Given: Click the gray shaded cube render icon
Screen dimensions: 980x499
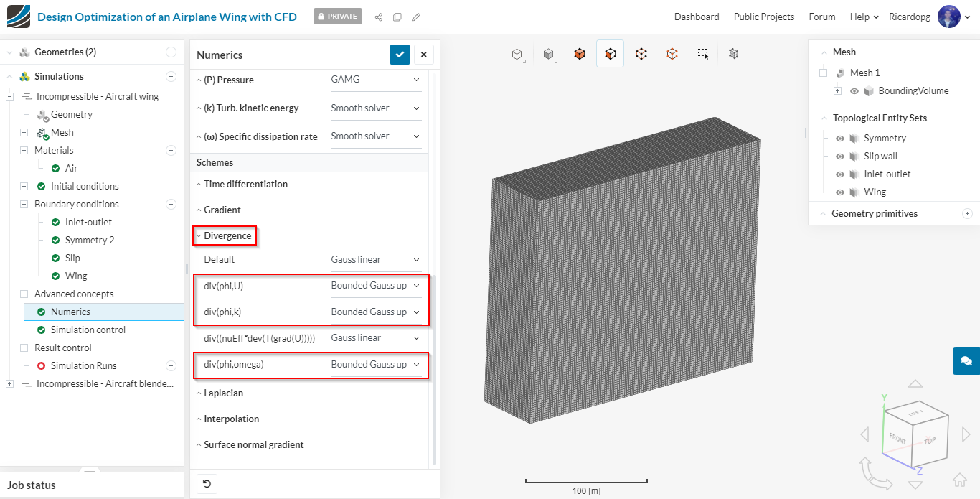Looking at the screenshot, I should [x=548, y=54].
